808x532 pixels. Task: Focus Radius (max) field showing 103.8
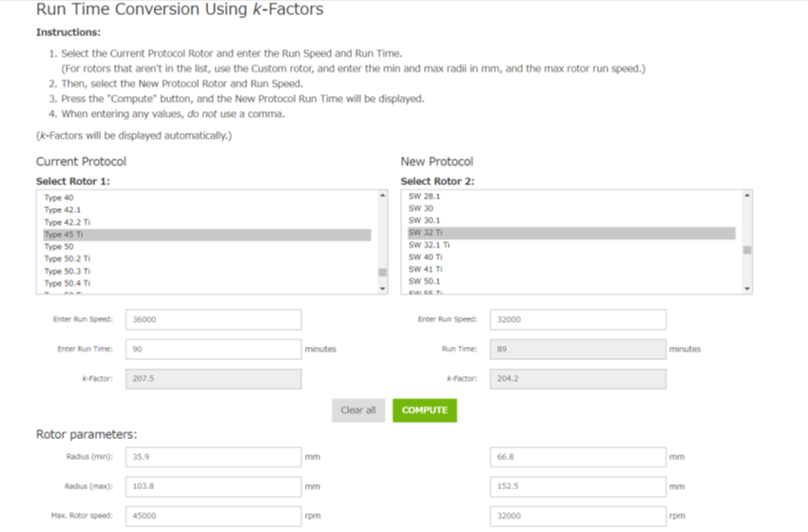213,486
